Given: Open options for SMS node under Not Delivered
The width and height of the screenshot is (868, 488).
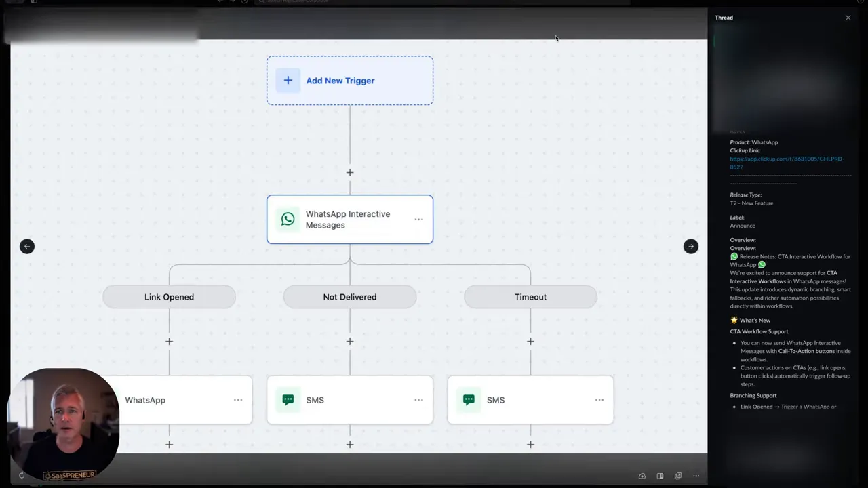Looking at the screenshot, I should tap(418, 400).
